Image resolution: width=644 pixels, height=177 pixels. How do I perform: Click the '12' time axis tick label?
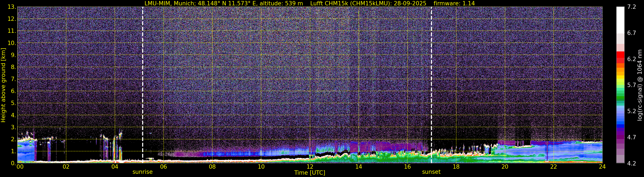point(310,167)
